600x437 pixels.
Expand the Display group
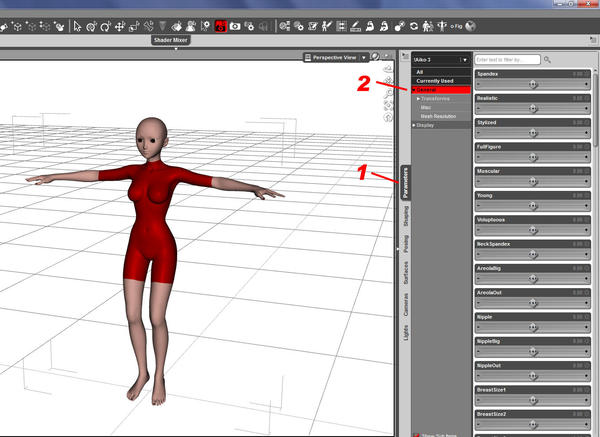(414, 125)
